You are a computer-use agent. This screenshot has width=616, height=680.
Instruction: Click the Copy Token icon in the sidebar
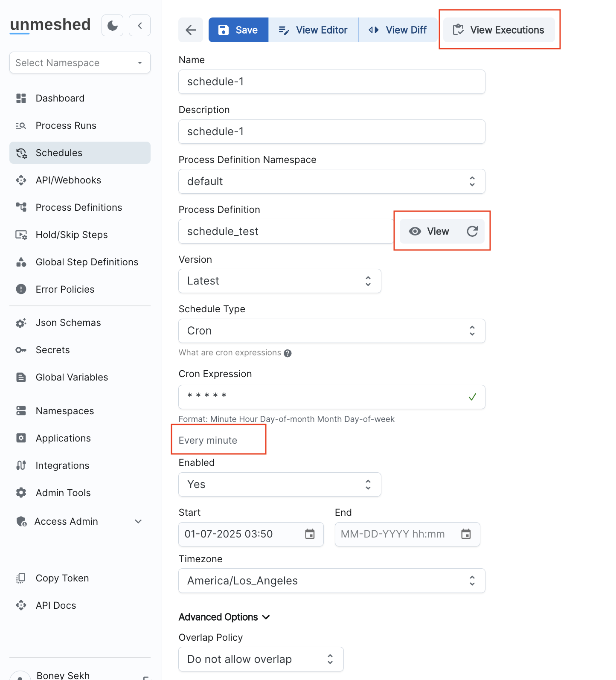coord(21,578)
